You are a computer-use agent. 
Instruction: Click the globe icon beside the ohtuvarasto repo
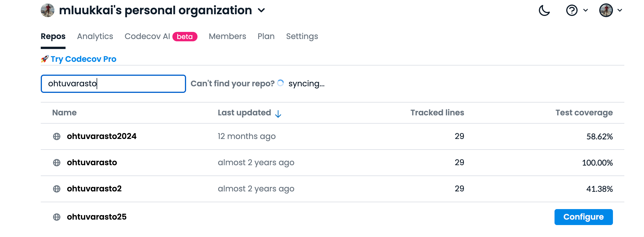pyautogui.click(x=57, y=163)
